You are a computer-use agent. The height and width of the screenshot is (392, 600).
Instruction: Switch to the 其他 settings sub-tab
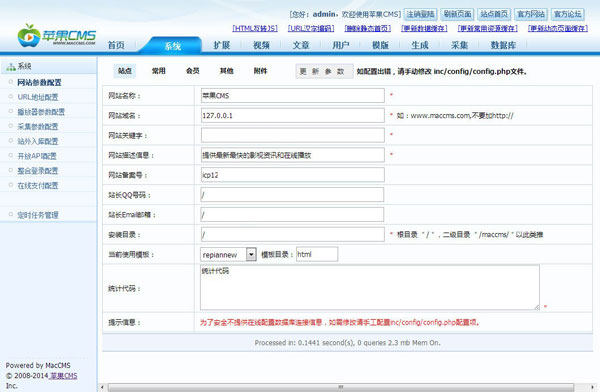click(227, 71)
